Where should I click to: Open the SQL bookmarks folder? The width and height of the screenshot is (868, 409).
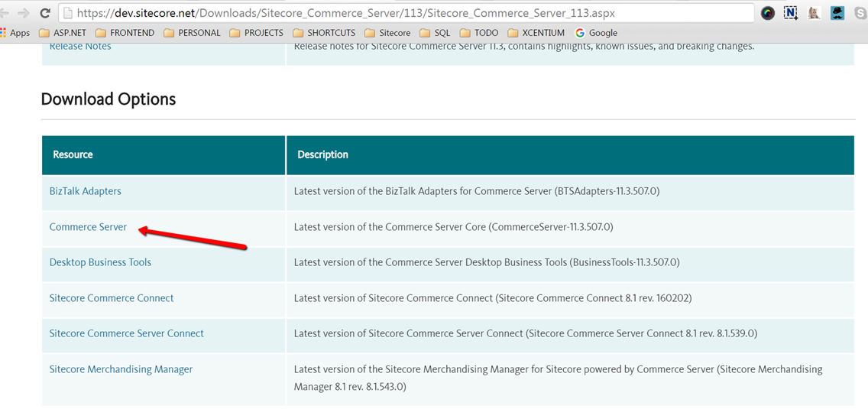coord(435,33)
